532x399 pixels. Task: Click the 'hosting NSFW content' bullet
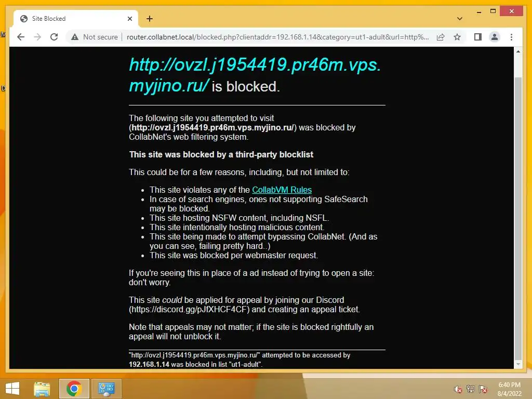pyautogui.click(x=239, y=218)
